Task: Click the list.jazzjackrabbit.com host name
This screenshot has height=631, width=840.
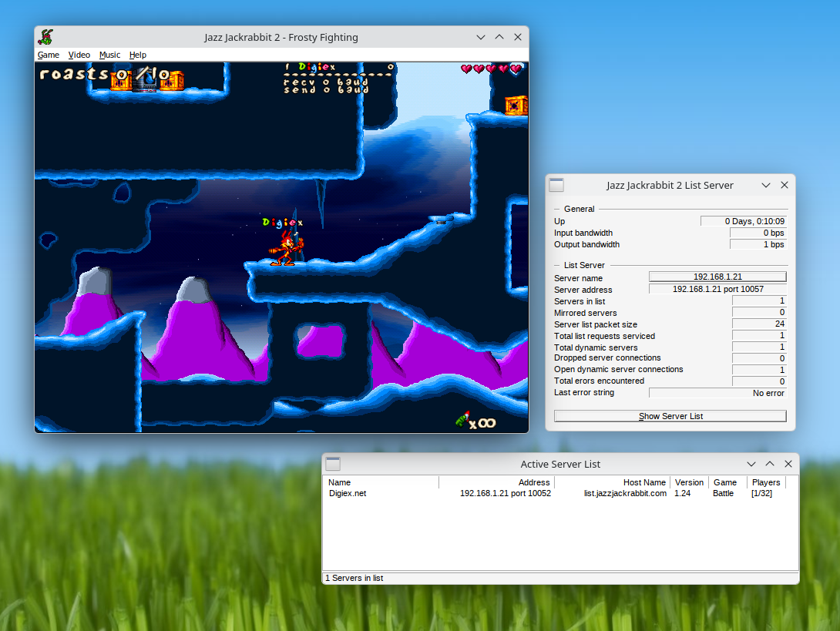Action: click(625, 493)
